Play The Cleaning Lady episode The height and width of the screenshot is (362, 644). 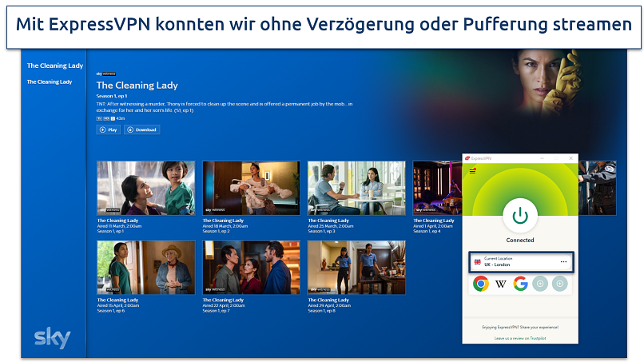pos(108,129)
